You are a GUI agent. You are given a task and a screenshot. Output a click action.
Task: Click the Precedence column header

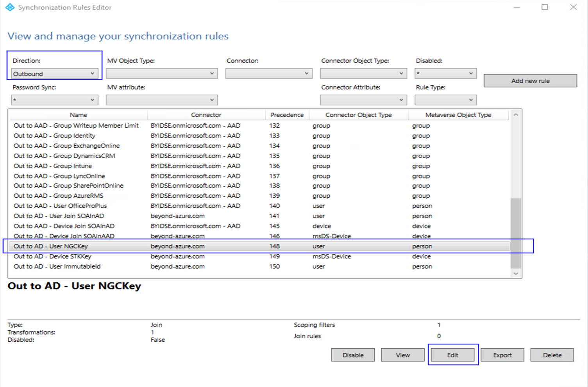[x=287, y=114]
